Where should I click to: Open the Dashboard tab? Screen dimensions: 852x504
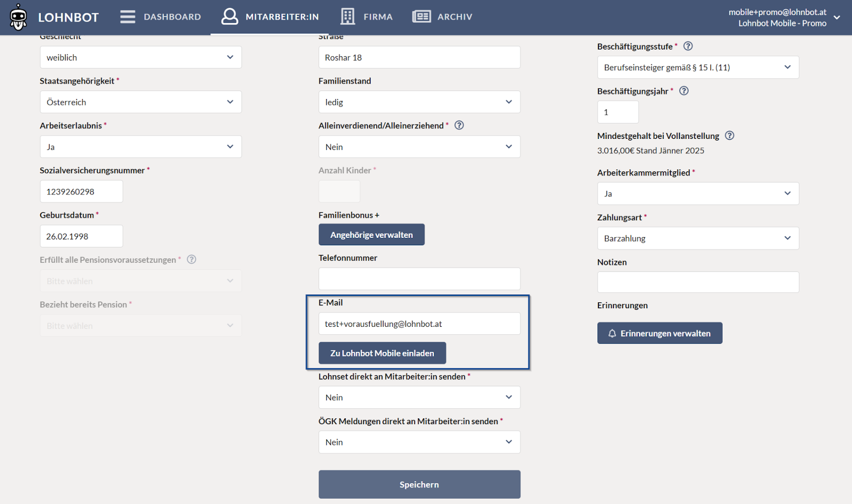[161, 17]
